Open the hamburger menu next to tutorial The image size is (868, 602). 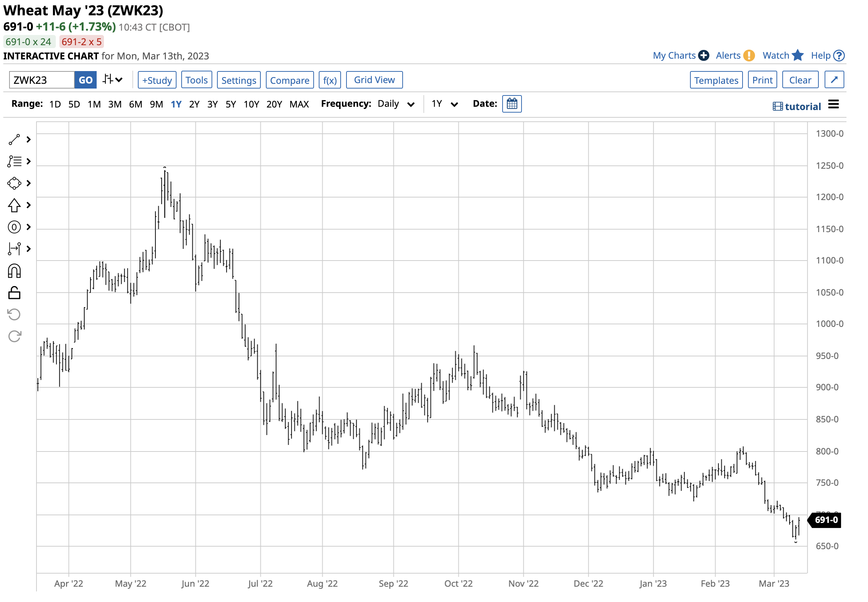tap(834, 105)
